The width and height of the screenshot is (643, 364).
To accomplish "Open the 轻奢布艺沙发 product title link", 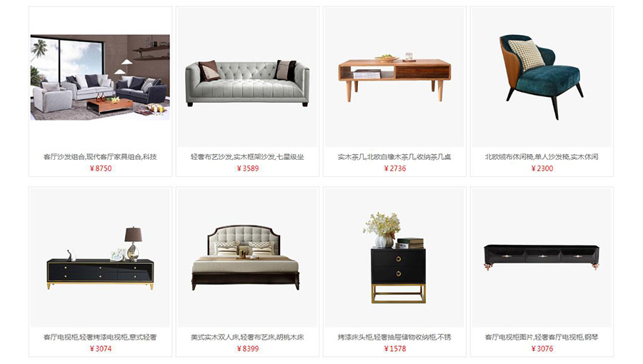I will [x=247, y=157].
